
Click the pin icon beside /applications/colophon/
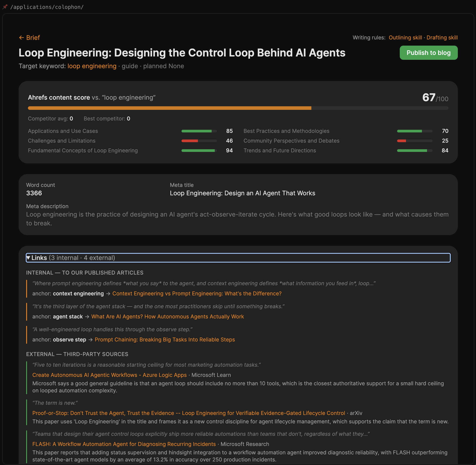(x=5, y=7)
